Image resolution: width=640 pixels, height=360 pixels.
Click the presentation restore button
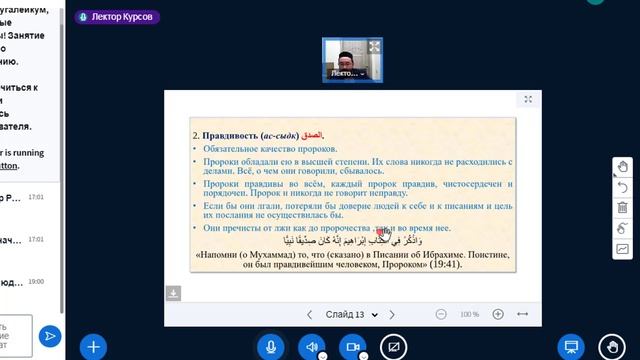tap(571, 347)
